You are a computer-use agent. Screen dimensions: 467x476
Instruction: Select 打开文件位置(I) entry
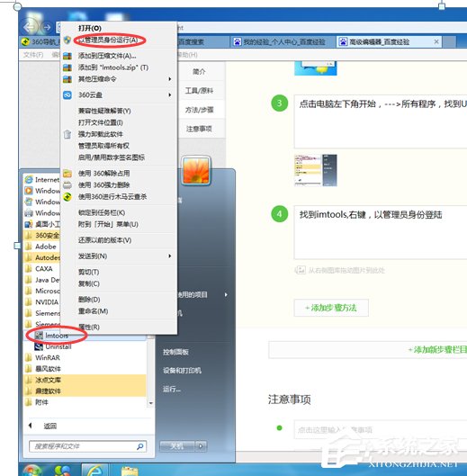pyautogui.click(x=101, y=122)
